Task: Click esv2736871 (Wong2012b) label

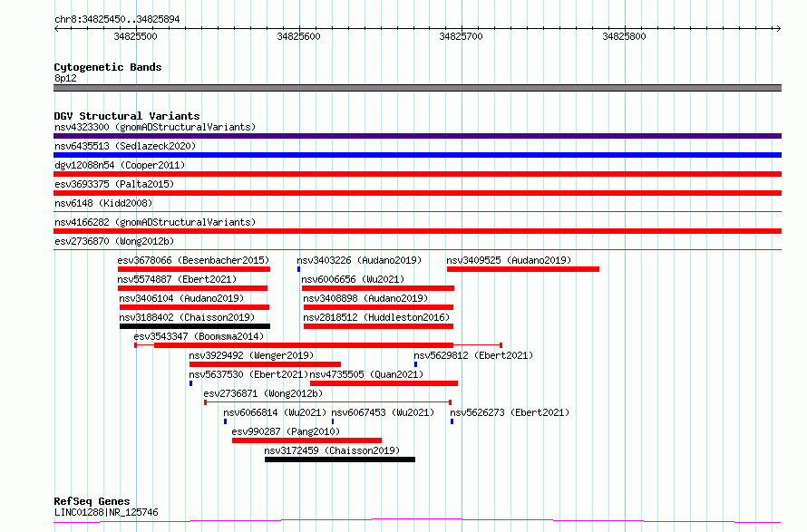Action: pyautogui.click(x=263, y=393)
